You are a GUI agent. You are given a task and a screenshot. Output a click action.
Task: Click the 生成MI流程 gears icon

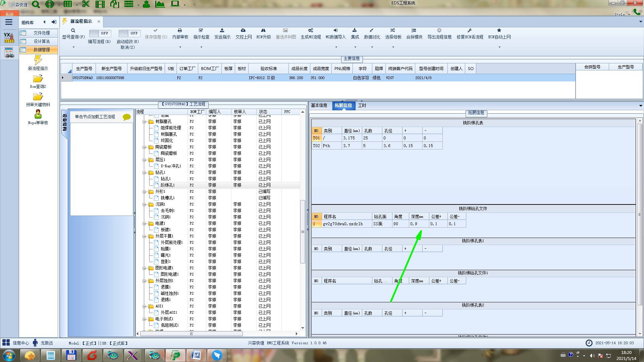click(311, 31)
